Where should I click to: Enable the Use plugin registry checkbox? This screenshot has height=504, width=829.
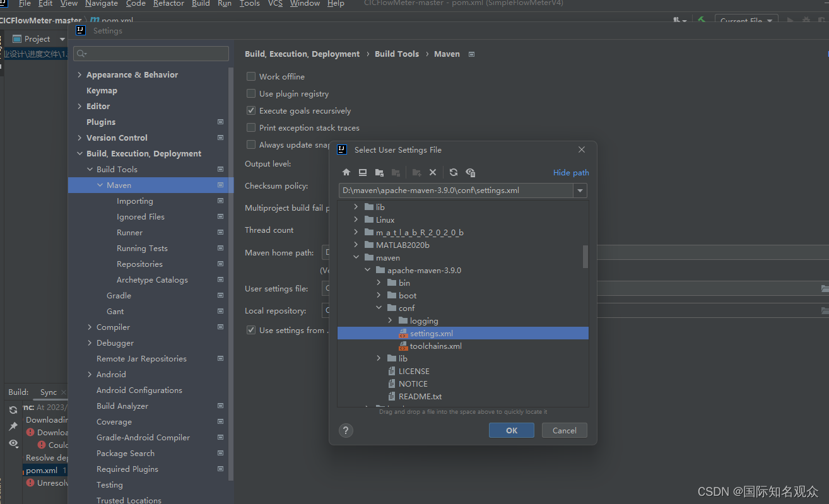[x=251, y=93]
